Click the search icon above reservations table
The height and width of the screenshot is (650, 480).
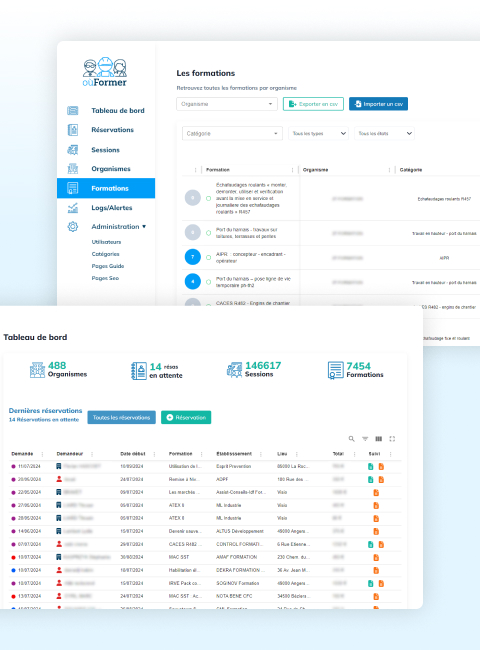[x=352, y=439]
